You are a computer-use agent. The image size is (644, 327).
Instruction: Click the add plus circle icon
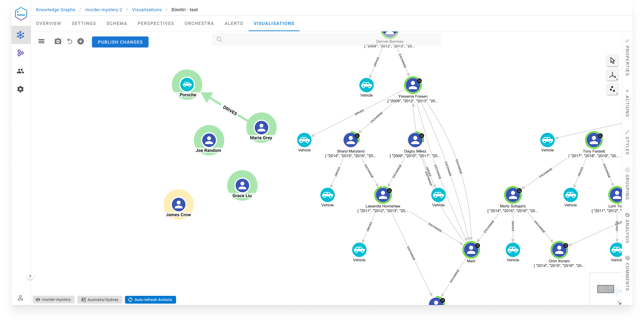81,42
